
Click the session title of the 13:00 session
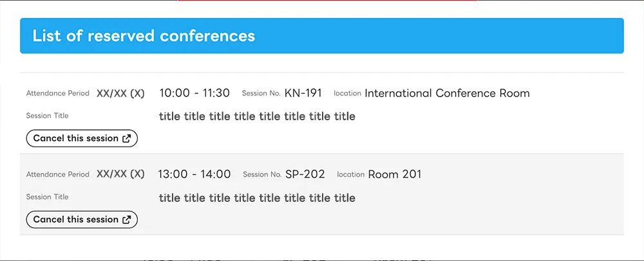(257, 197)
